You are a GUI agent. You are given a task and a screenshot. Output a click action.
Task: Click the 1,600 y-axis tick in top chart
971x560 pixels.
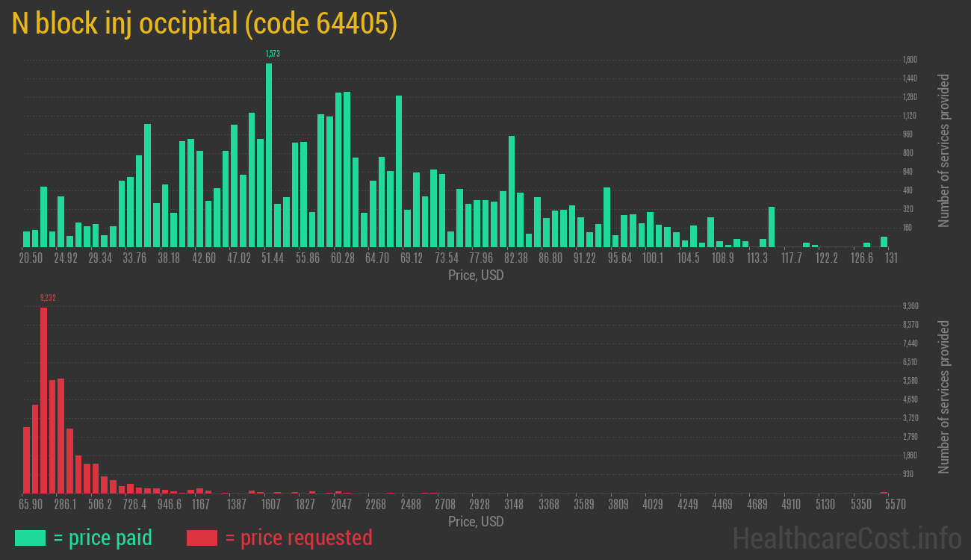(910, 60)
